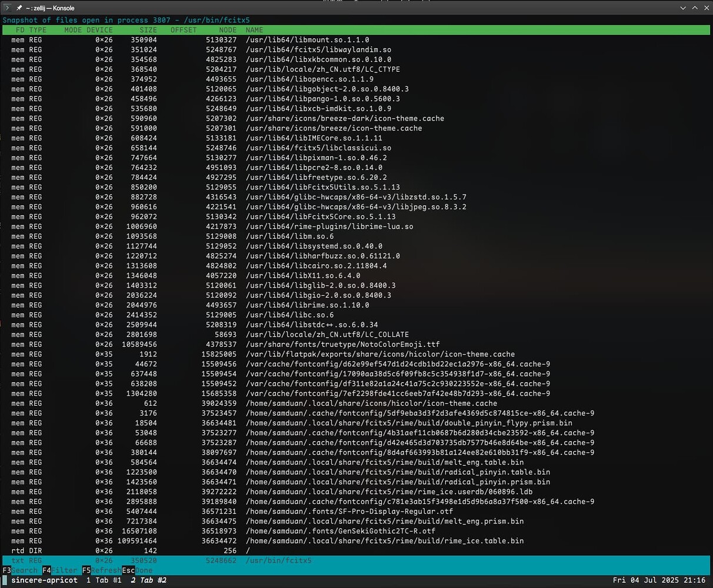Exit the snapshot with Esc Done
Viewport: 713px width, 588px height.
pos(138,570)
